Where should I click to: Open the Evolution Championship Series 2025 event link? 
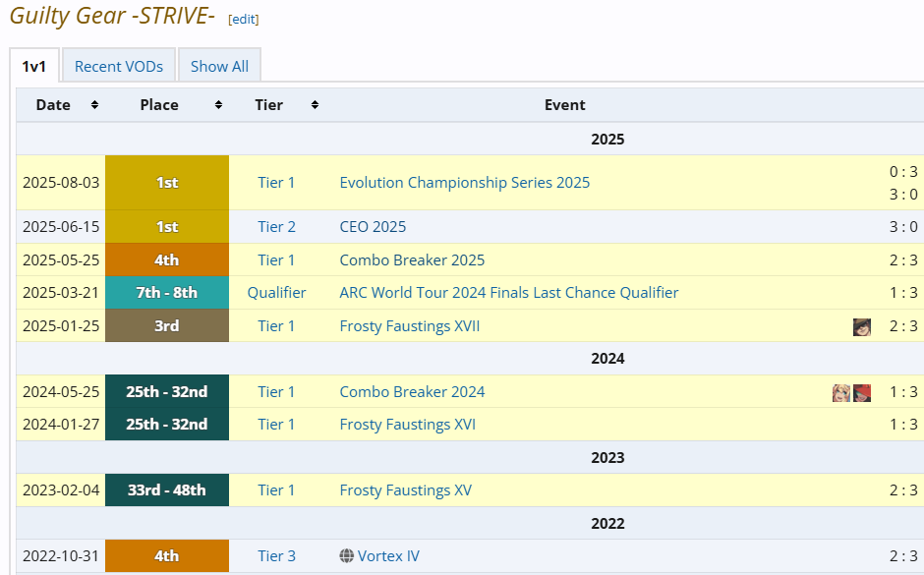pos(464,183)
